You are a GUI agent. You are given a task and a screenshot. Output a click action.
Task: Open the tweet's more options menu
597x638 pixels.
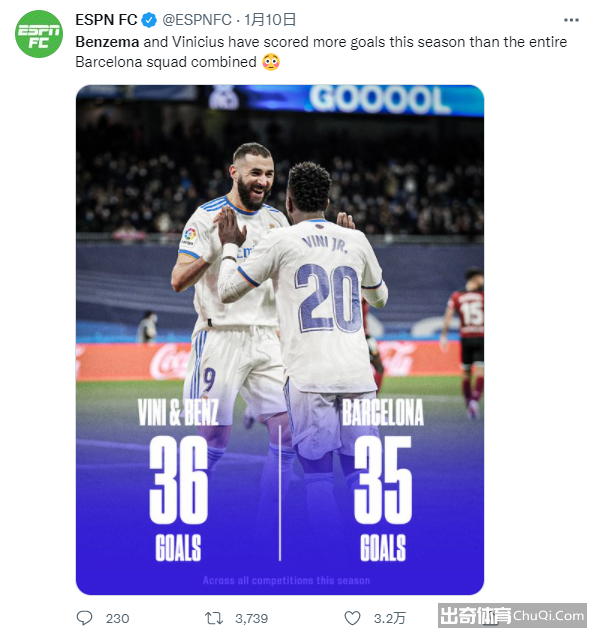click(571, 20)
